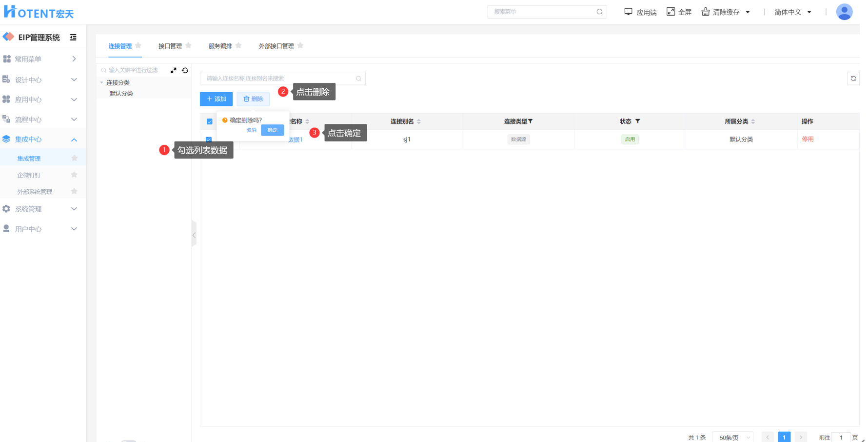Click the 所属分类 sort icon

753,121
